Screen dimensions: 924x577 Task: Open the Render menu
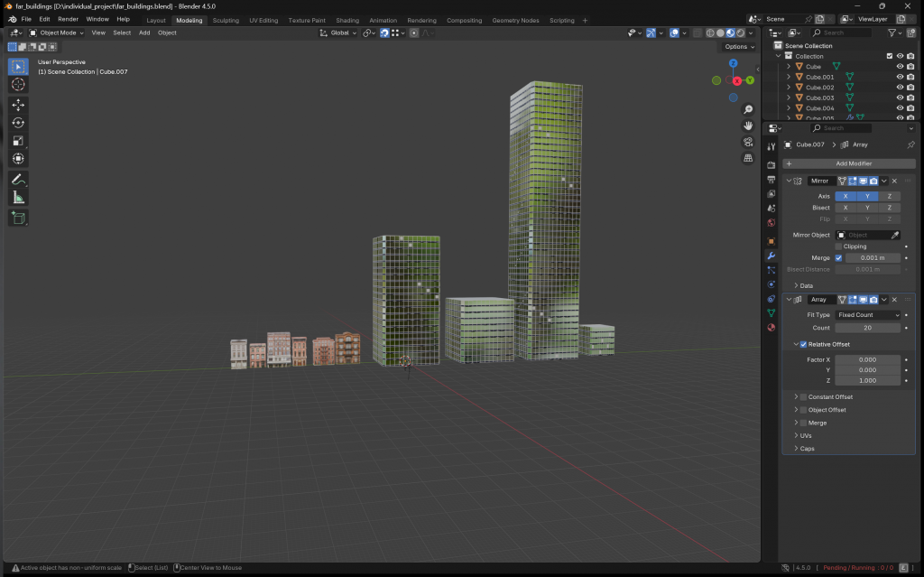tap(69, 19)
